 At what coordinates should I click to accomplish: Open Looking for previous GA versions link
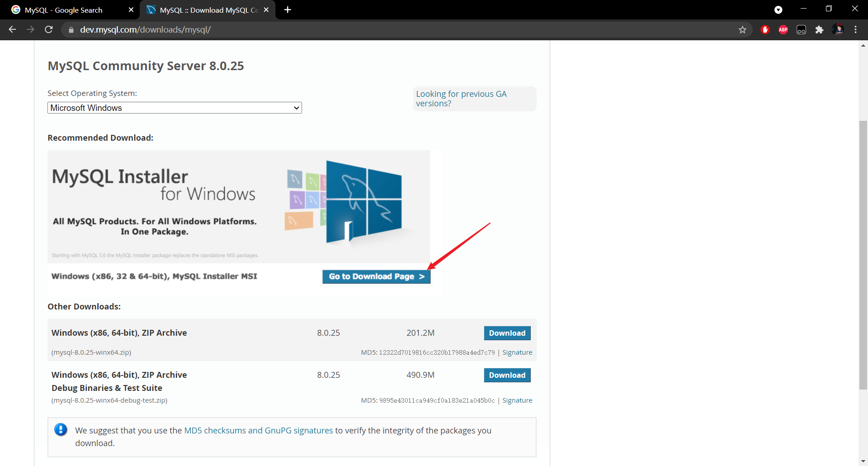point(461,99)
